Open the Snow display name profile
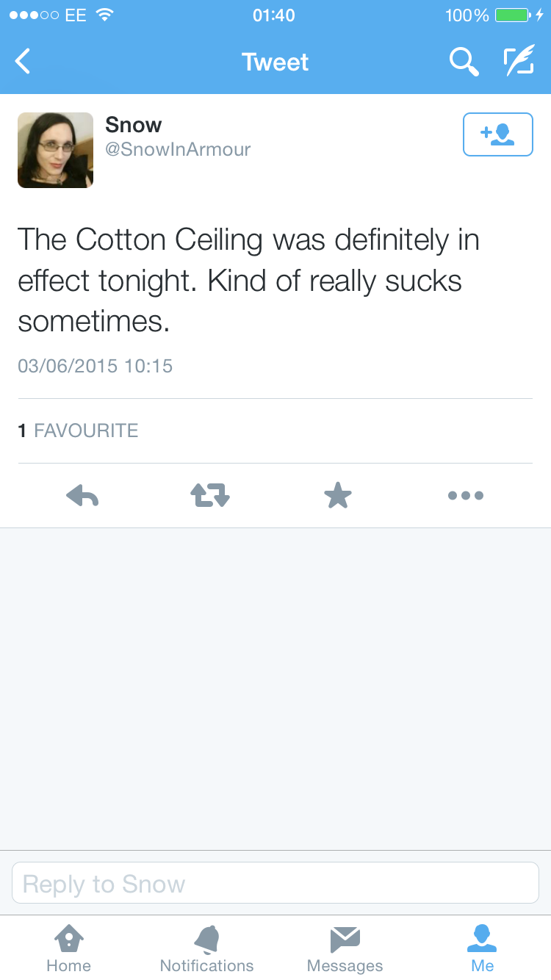Viewport: 551px width, 980px height. click(134, 125)
